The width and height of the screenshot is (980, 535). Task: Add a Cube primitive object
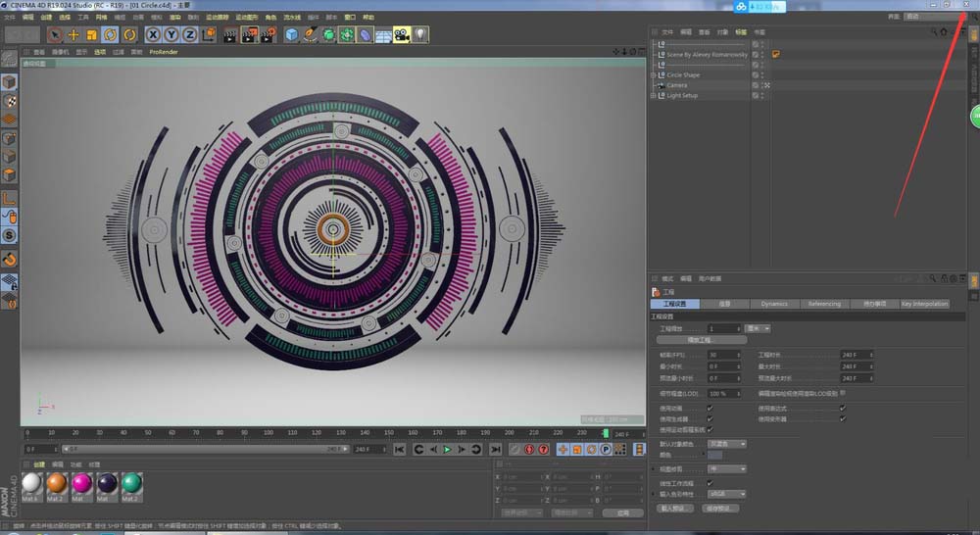(291, 34)
